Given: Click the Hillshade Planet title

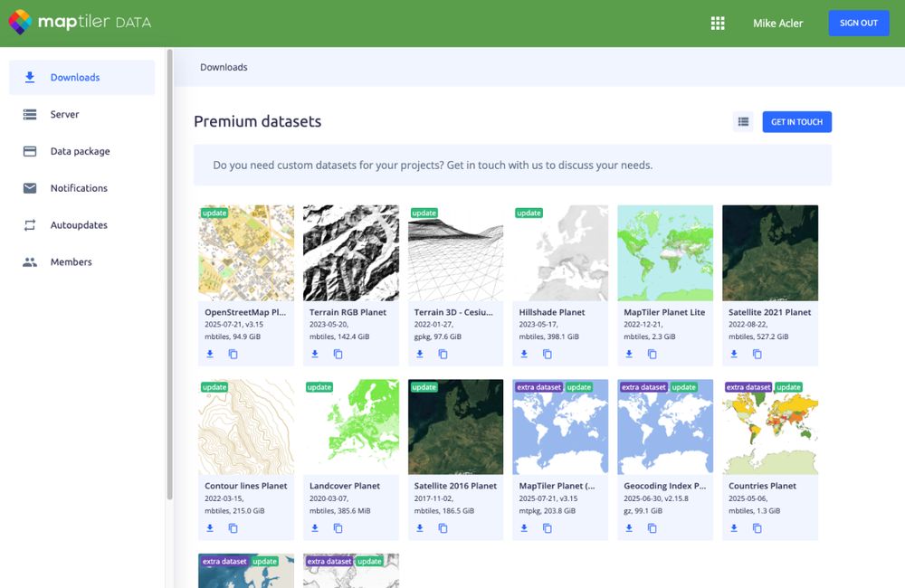Looking at the screenshot, I should click(552, 312).
